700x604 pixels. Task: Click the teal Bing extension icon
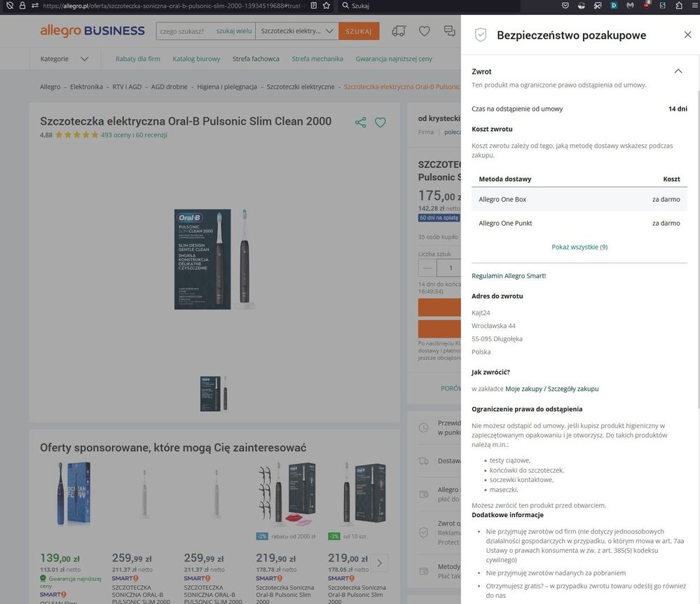point(614,6)
